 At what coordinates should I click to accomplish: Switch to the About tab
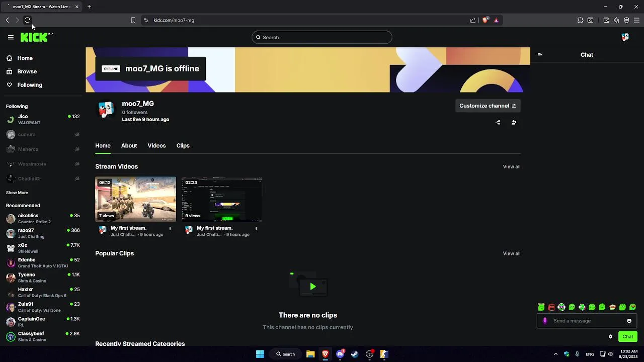tap(129, 145)
